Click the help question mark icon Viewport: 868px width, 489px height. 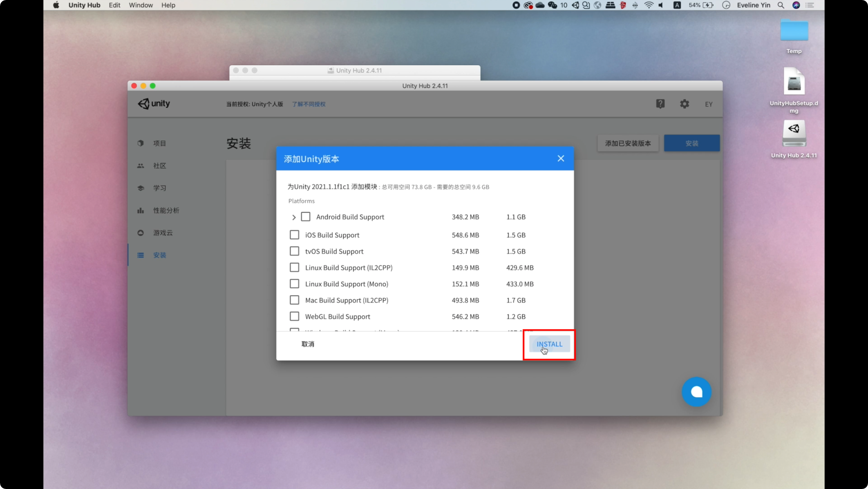click(660, 104)
